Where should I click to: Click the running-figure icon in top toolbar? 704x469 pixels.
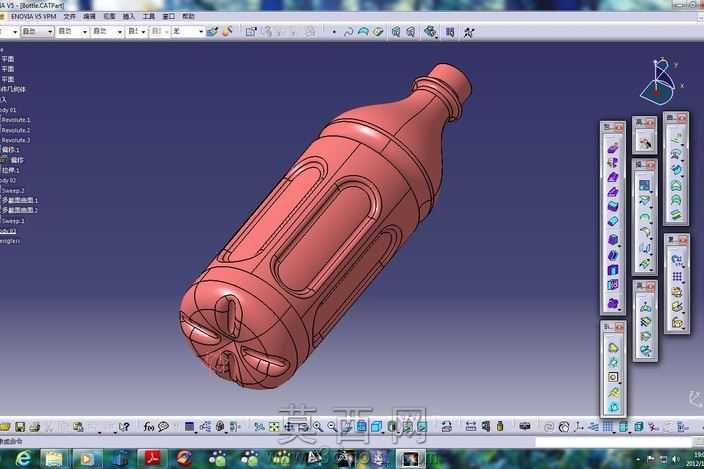[x=469, y=32]
